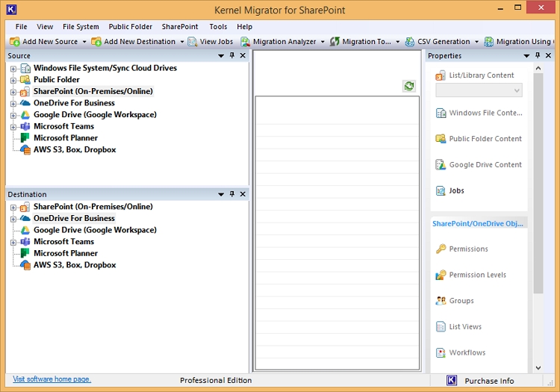
Task: Click the SharePoint/OneDrive Obj... section header
Action: (x=478, y=223)
